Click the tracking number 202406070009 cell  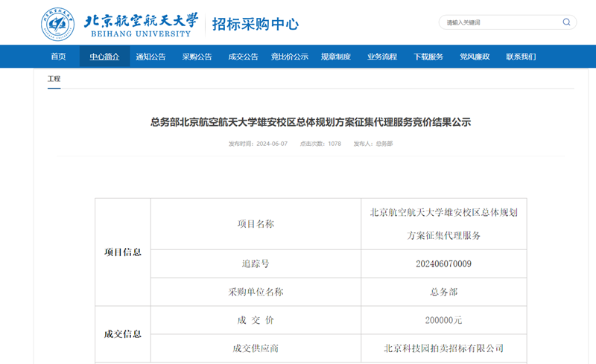pyautogui.click(x=443, y=264)
